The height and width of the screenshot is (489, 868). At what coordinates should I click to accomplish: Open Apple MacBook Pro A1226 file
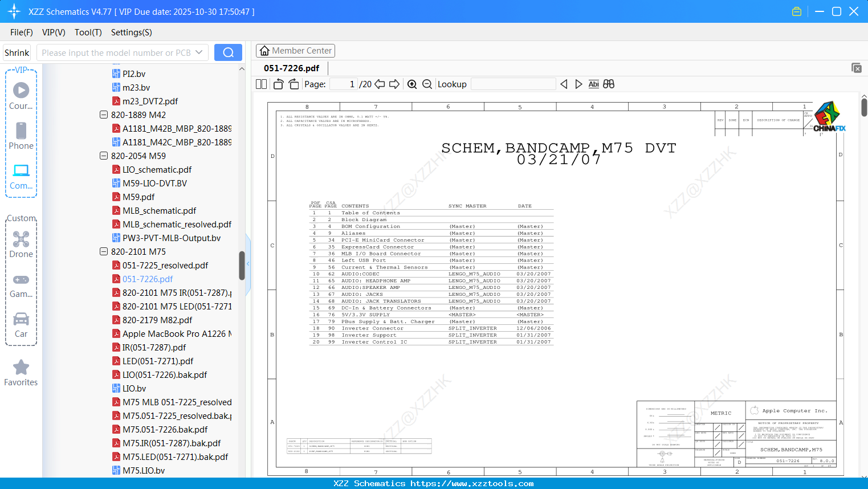(177, 333)
